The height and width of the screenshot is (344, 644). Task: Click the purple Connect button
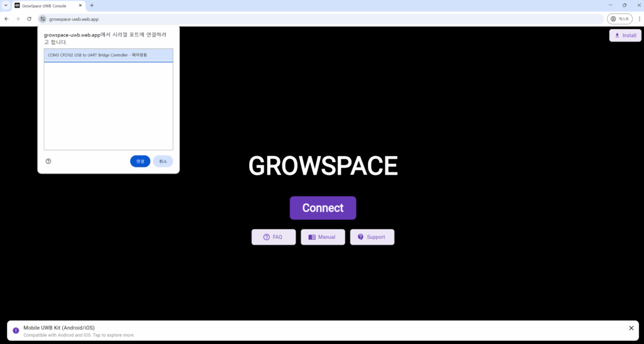(x=323, y=208)
